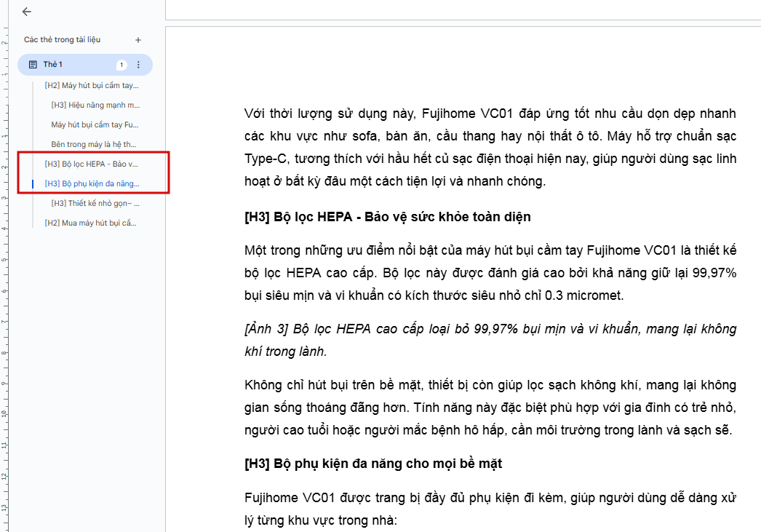Add a new document tab with plus icon
The height and width of the screenshot is (532, 761).
[138, 40]
